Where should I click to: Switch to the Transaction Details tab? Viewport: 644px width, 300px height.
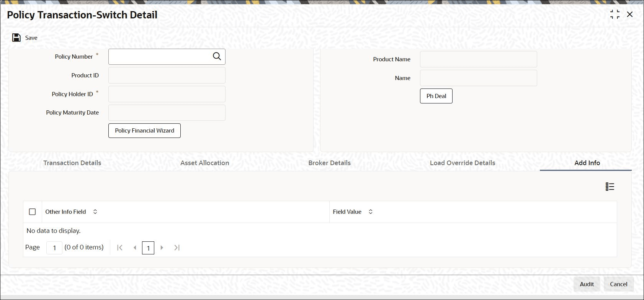pyautogui.click(x=72, y=163)
